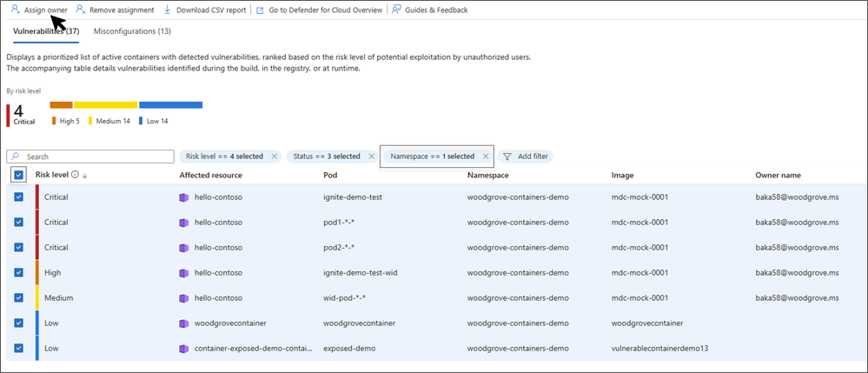The height and width of the screenshot is (373, 868).
Task: Select the pod cell ignite-demo-test-wid
Action: [361, 273]
